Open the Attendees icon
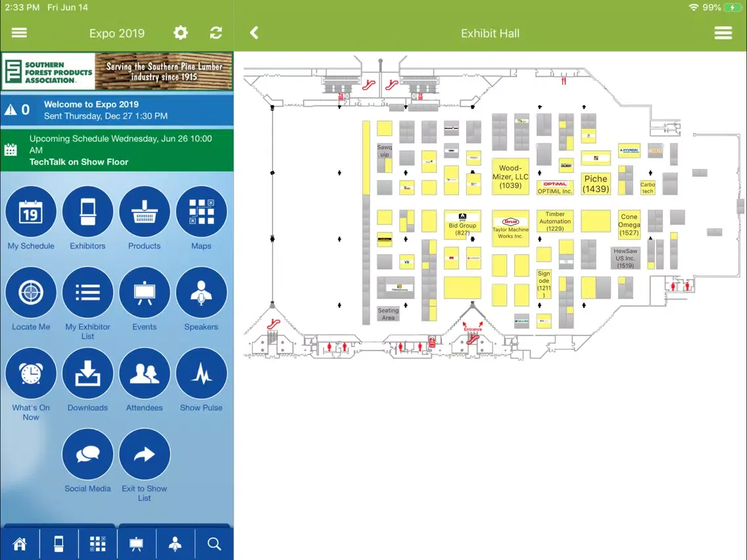Image resolution: width=747 pixels, height=560 pixels. pos(145,373)
